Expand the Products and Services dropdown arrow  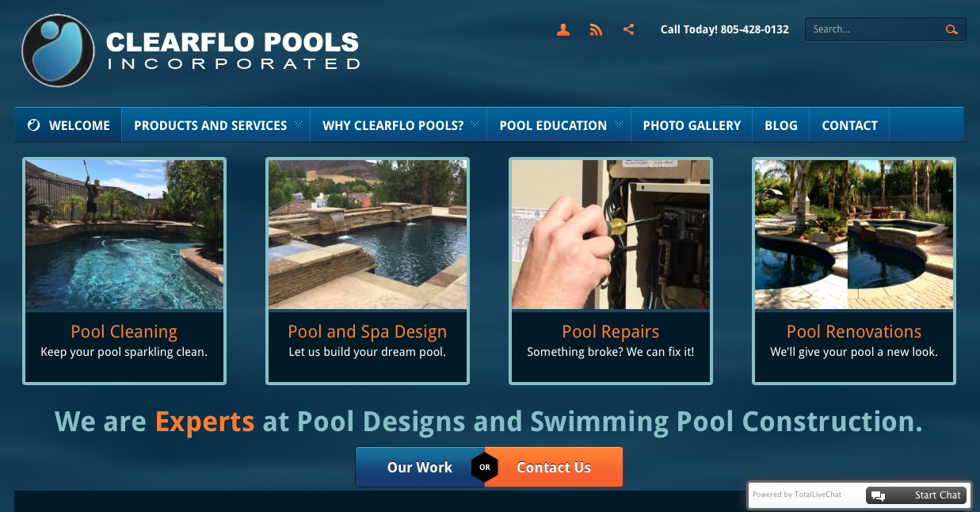298,124
